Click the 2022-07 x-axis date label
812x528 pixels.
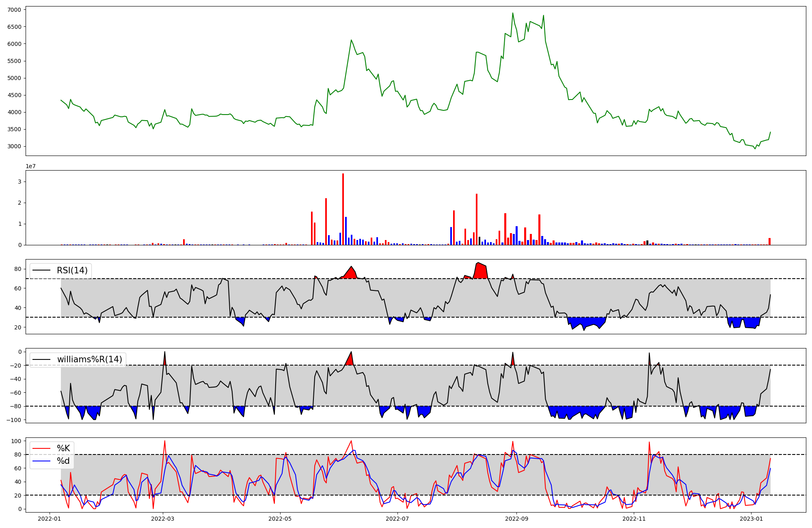point(397,519)
